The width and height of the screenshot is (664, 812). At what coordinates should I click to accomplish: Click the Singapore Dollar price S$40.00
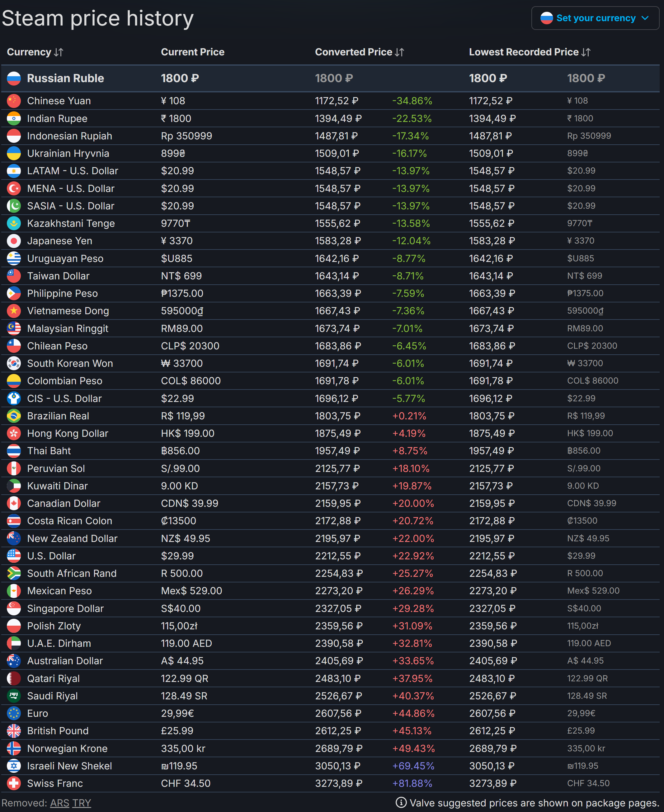[x=181, y=608]
